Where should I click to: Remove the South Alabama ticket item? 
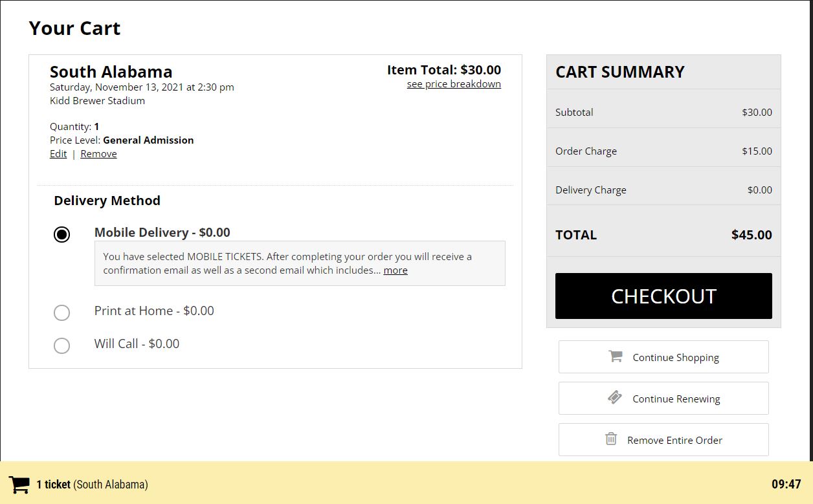pyautogui.click(x=98, y=154)
